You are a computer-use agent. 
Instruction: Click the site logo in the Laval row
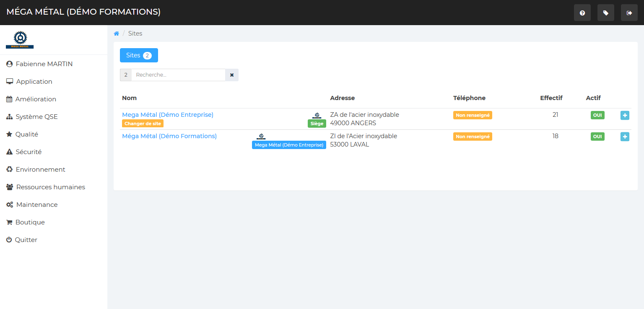coord(261,136)
